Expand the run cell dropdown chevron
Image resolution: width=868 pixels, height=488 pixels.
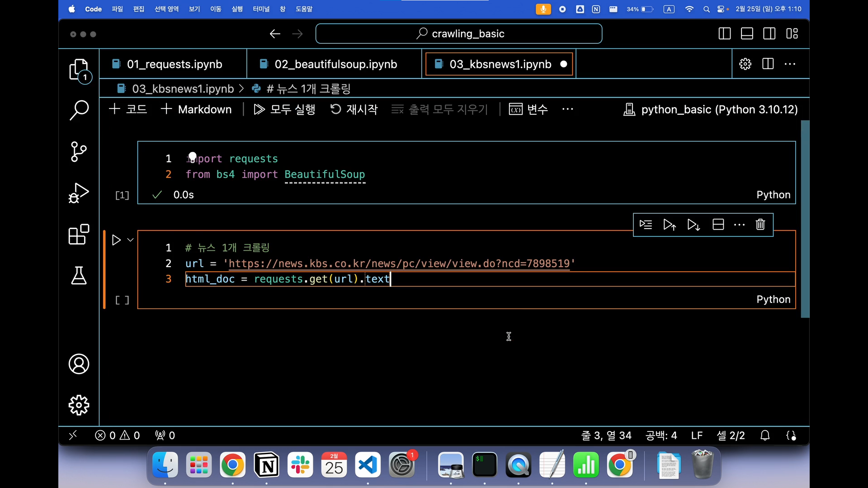point(131,240)
